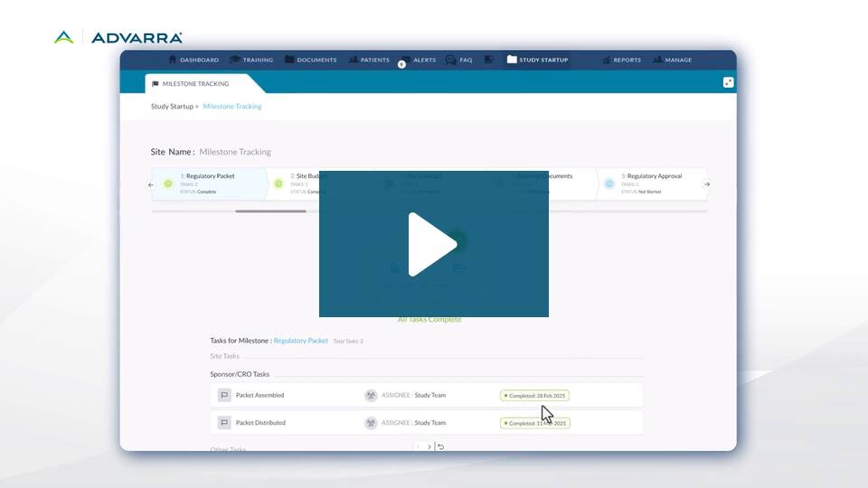Select the Regulatory Approval milestone card
Screen dimensions: 868x488
(x=651, y=183)
